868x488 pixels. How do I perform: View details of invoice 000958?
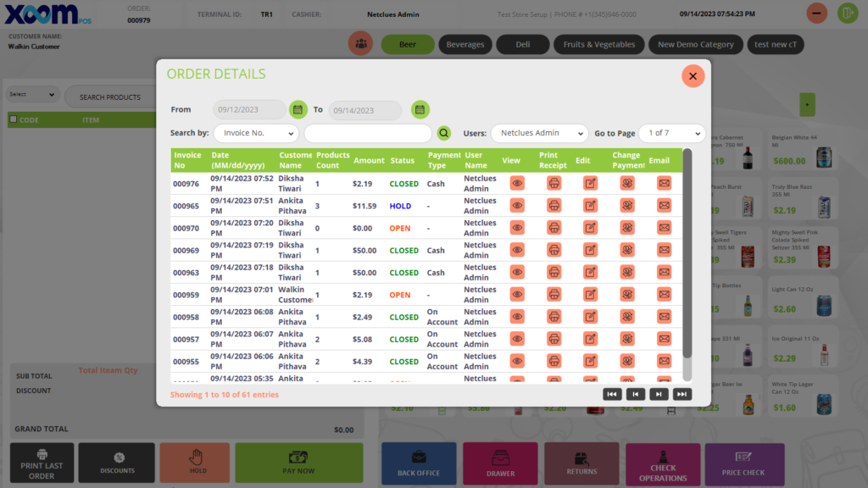517,317
